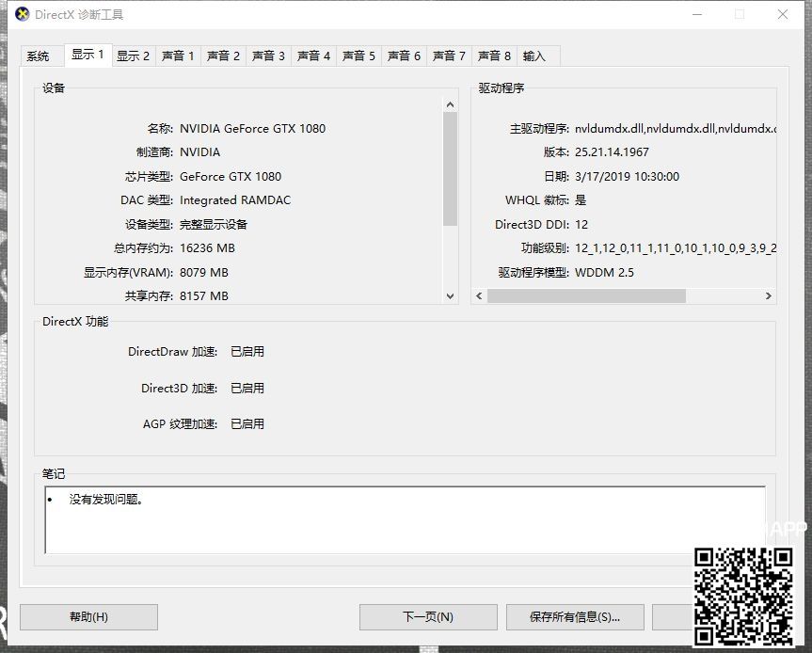Go to the 声音 4 tab

[x=313, y=56]
